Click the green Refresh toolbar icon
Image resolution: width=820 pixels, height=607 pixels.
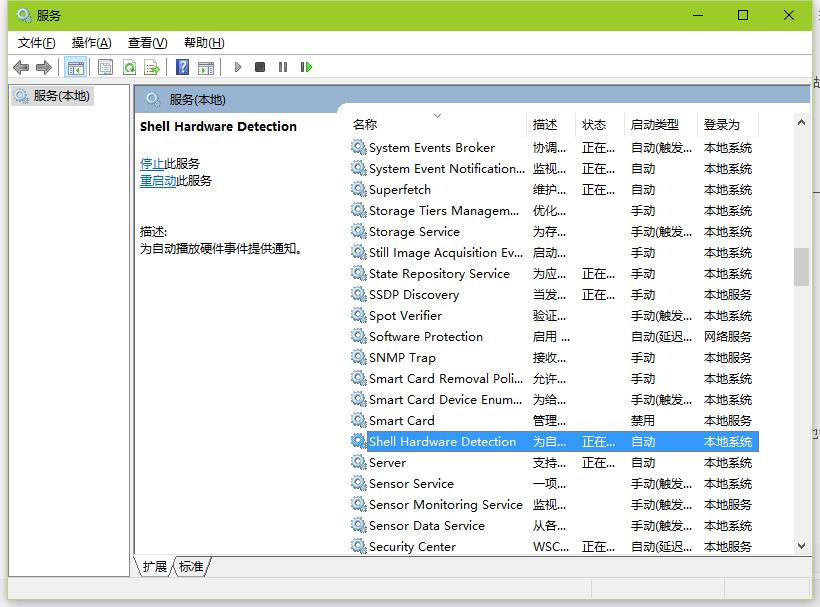pyautogui.click(x=129, y=67)
